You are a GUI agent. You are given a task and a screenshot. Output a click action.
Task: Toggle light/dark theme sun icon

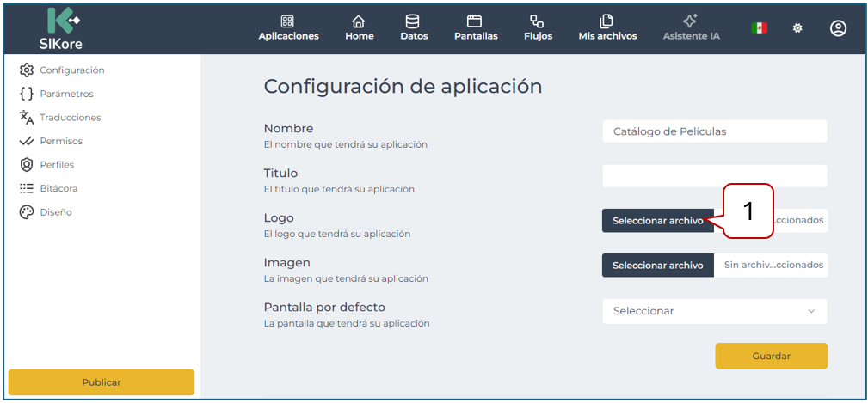coord(797,28)
